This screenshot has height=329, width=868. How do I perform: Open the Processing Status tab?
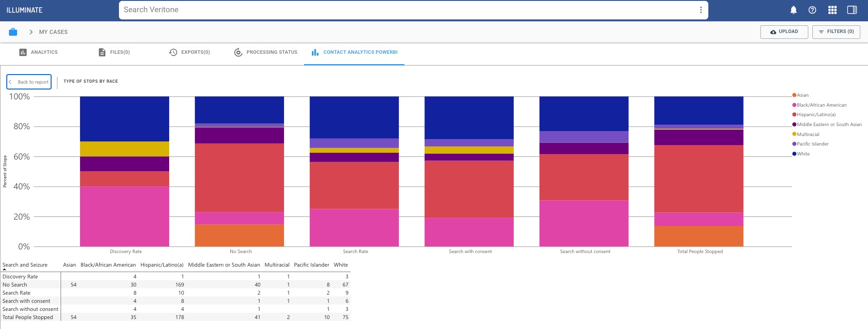point(266,52)
